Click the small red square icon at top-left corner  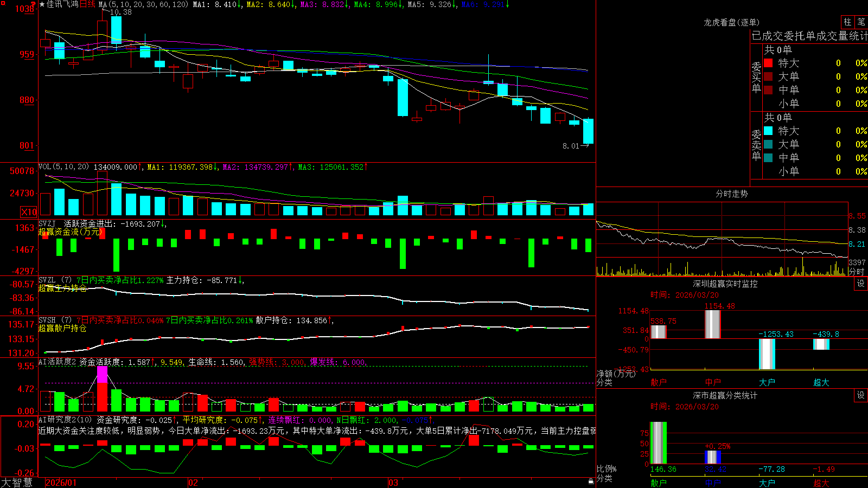pyautogui.click(x=3, y=3)
